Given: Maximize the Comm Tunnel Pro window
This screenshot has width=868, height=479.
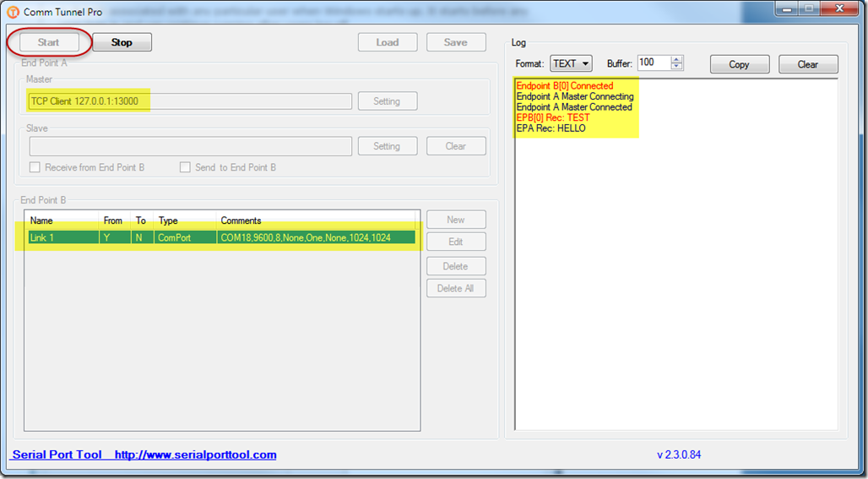Looking at the screenshot, I should (x=810, y=8).
